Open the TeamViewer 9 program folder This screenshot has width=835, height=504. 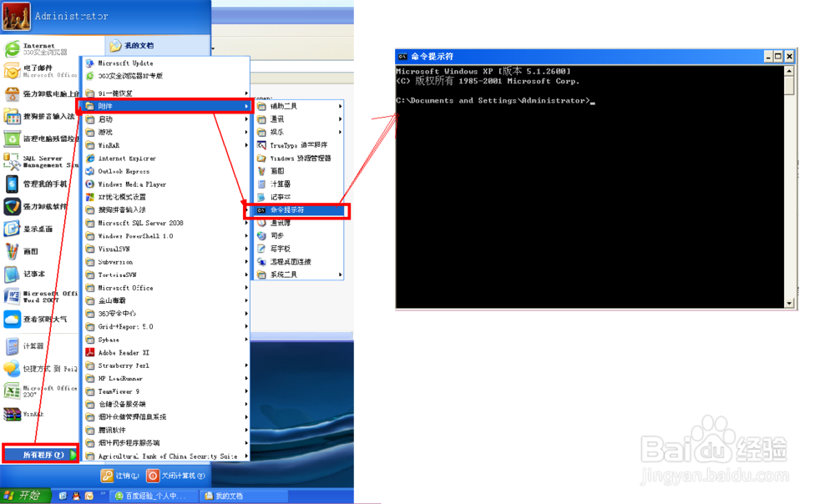pos(167,391)
